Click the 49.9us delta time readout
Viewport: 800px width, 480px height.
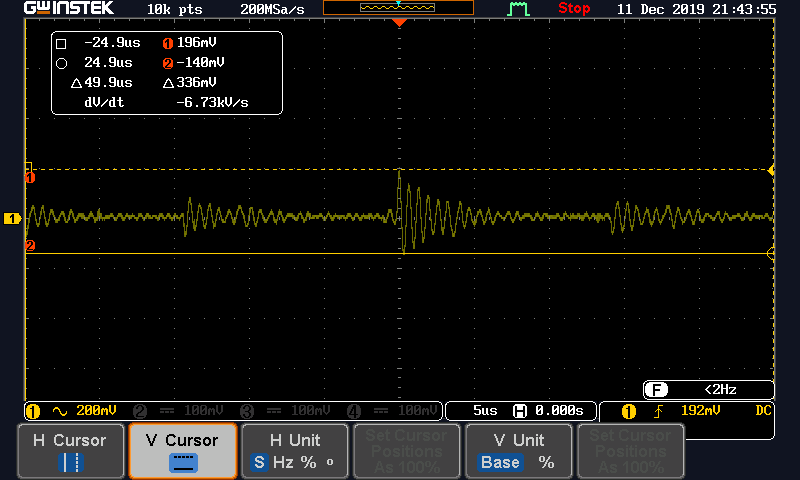[108, 82]
